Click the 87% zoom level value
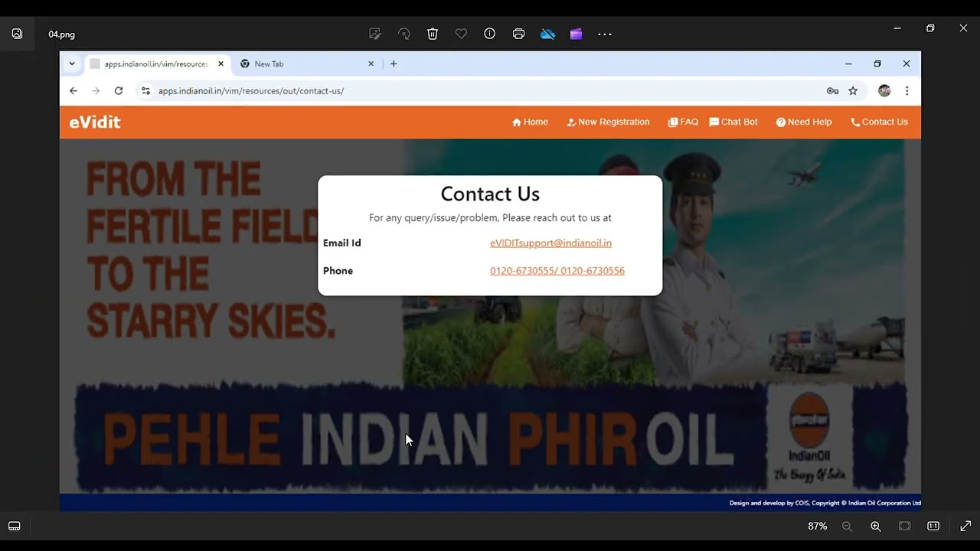This screenshot has width=980, height=551. (817, 526)
